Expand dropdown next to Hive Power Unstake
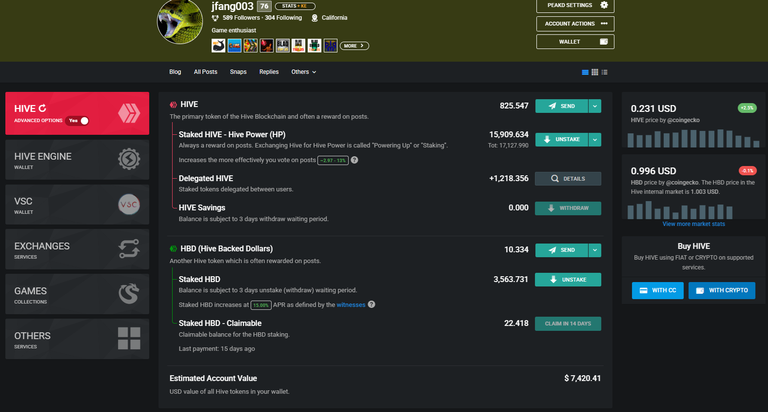This screenshot has width=768, height=412. (x=595, y=140)
